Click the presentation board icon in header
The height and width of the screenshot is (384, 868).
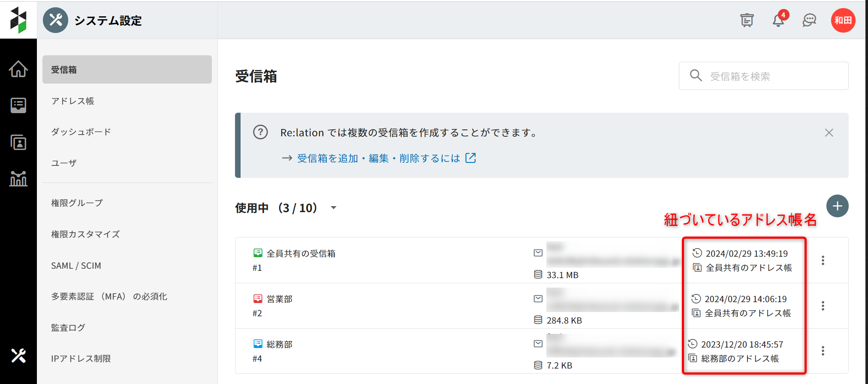coord(747,20)
